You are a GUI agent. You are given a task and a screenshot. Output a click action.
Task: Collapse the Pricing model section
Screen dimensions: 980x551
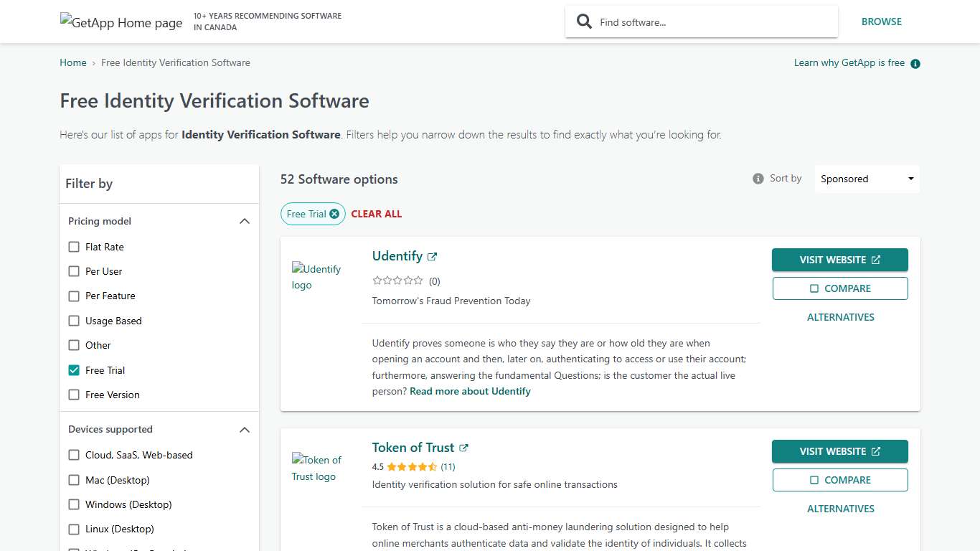(245, 221)
